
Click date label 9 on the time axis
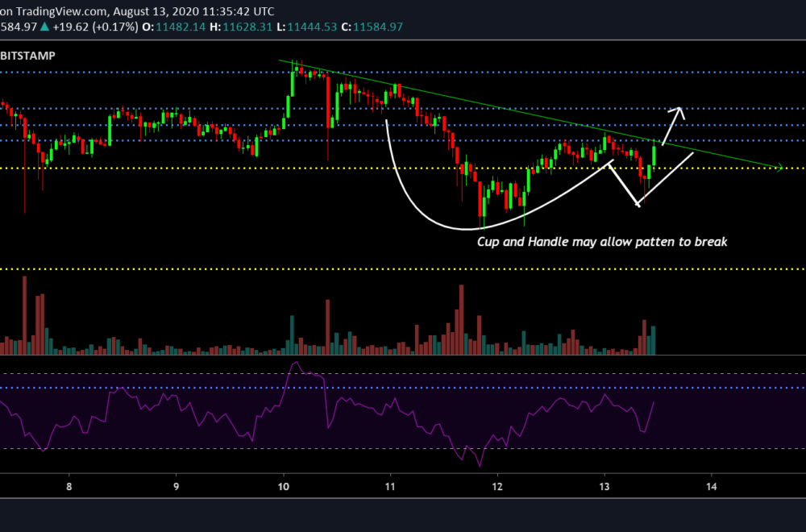click(176, 486)
